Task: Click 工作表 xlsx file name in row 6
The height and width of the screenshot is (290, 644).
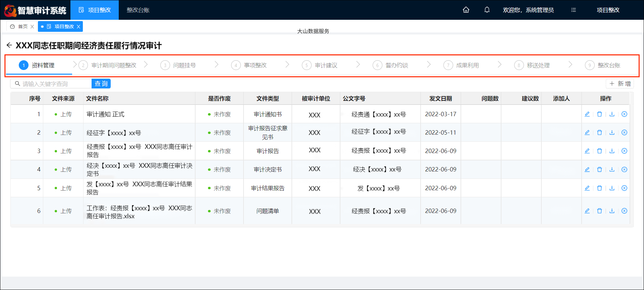Action: [x=139, y=212]
